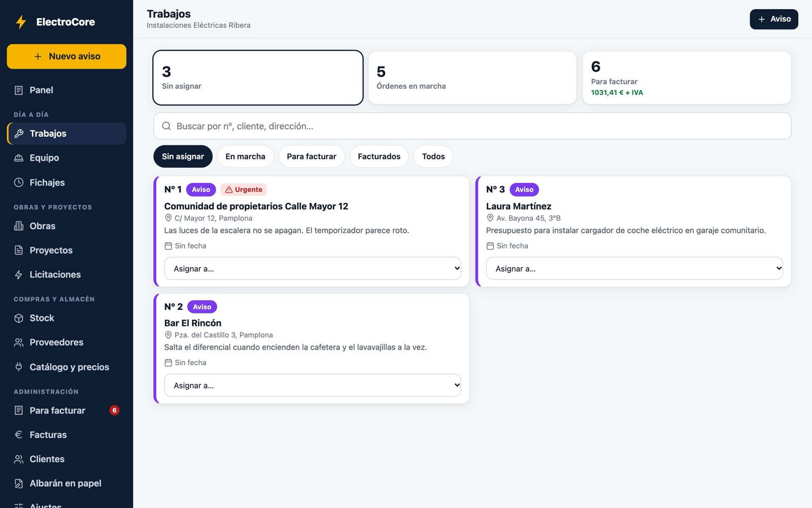Click the red 6 badge on Para facturar
Viewport: 812px width, 508px height.
[x=115, y=410]
